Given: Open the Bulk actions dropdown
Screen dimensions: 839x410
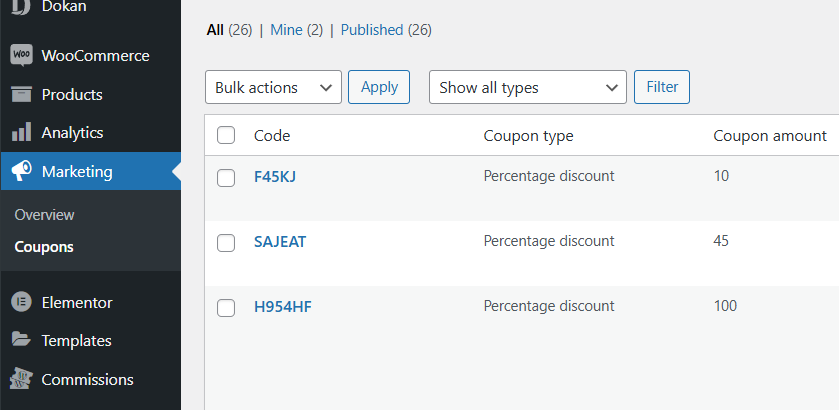Looking at the screenshot, I should tap(273, 88).
